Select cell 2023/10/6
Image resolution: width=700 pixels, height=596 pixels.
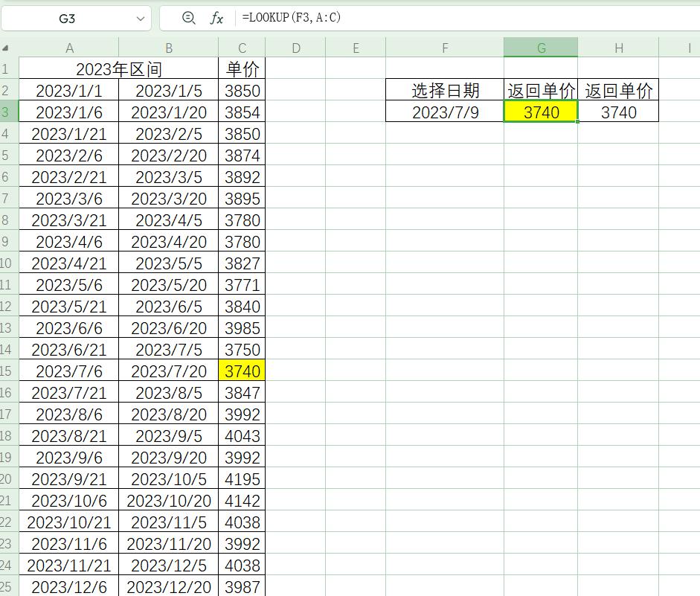point(69,500)
